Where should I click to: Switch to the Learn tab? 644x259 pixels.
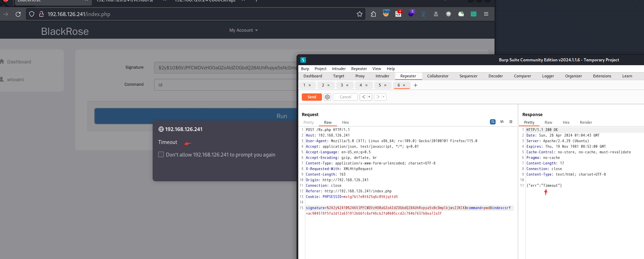coord(627,76)
